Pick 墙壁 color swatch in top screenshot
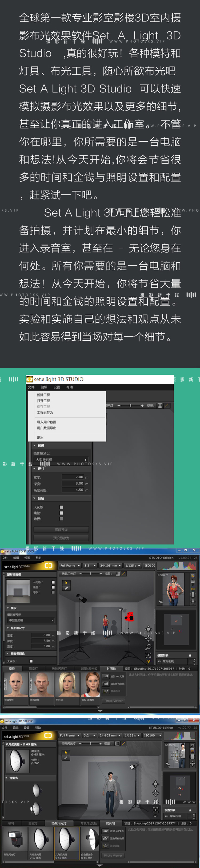 61,513
